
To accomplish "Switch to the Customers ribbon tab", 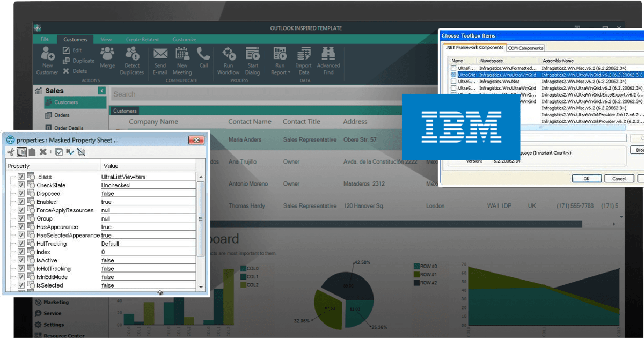I will pos(75,39).
